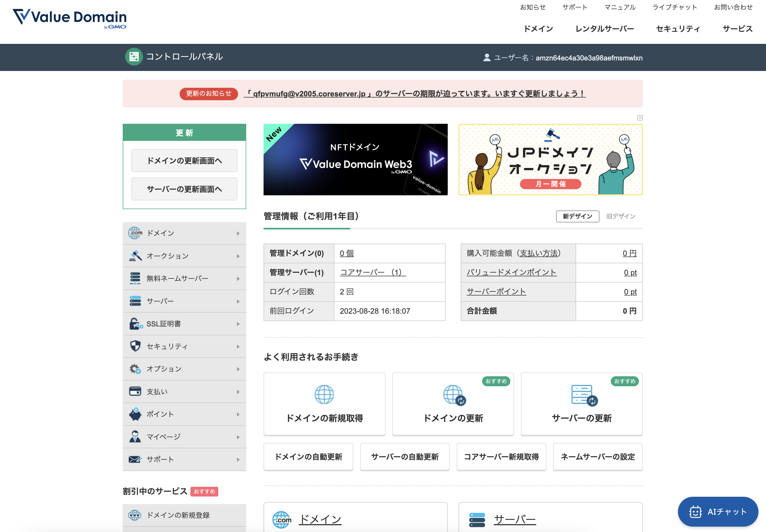Click ネームサーバーの設定 button
The width and height of the screenshot is (766, 532).
pyautogui.click(x=598, y=457)
